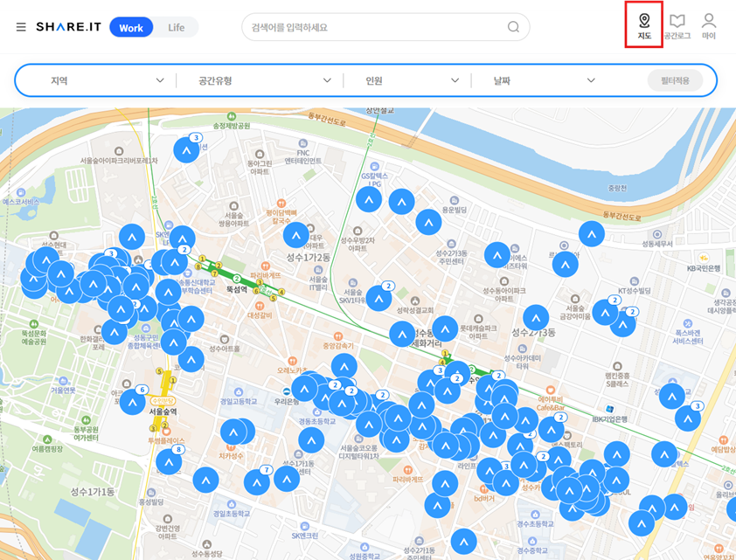Click the magnifier search icon
The height and width of the screenshot is (560, 736).
513,27
